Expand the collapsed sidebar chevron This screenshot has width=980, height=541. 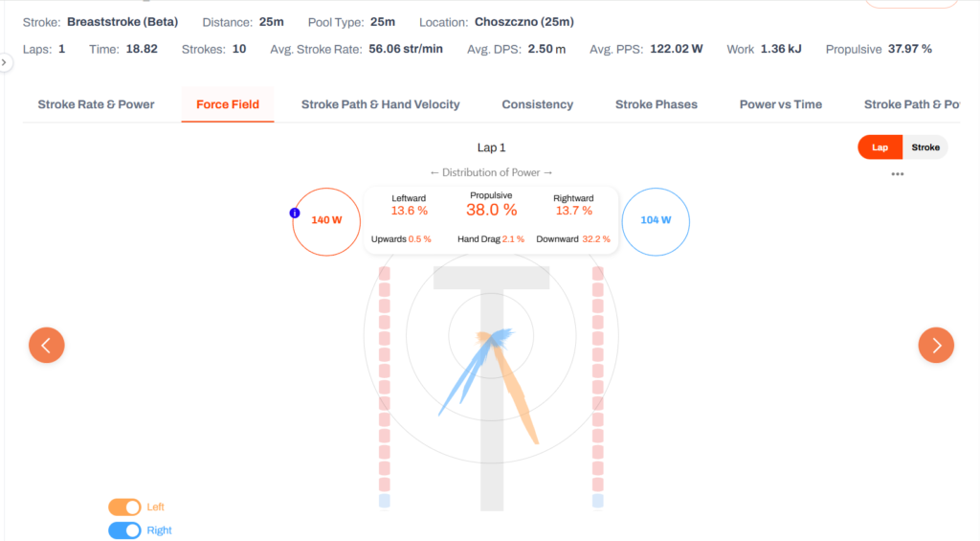click(5, 62)
